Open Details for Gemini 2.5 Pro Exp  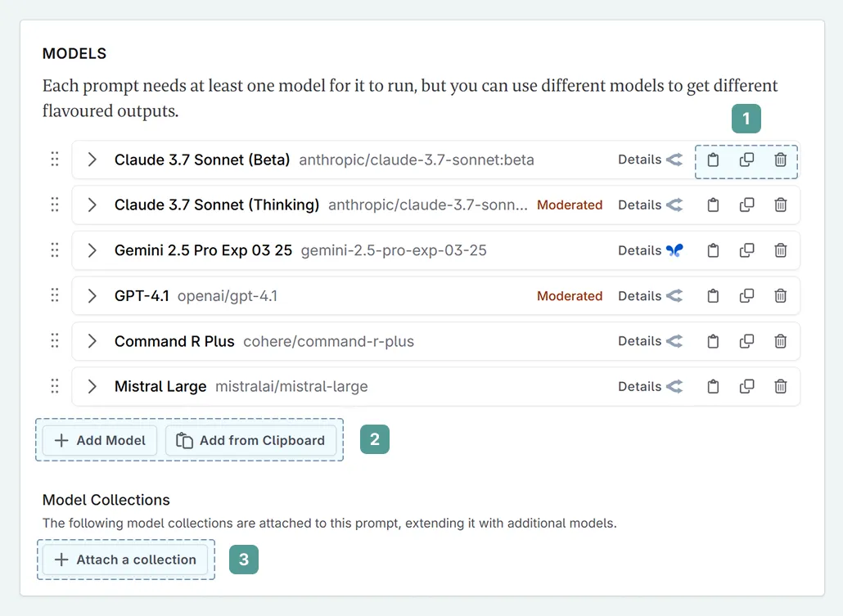[639, 251]
